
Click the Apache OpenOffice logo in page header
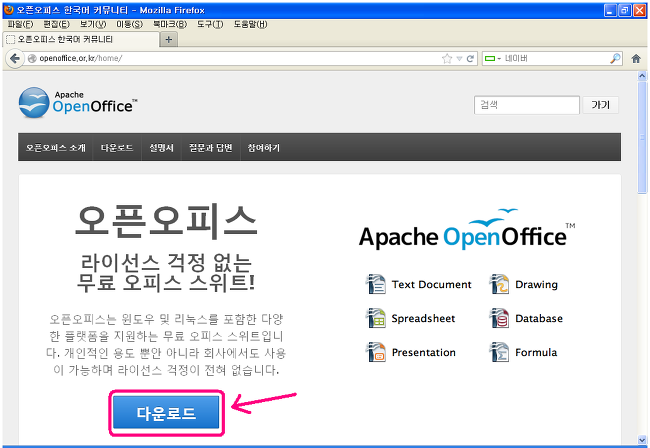click(78, 102)
